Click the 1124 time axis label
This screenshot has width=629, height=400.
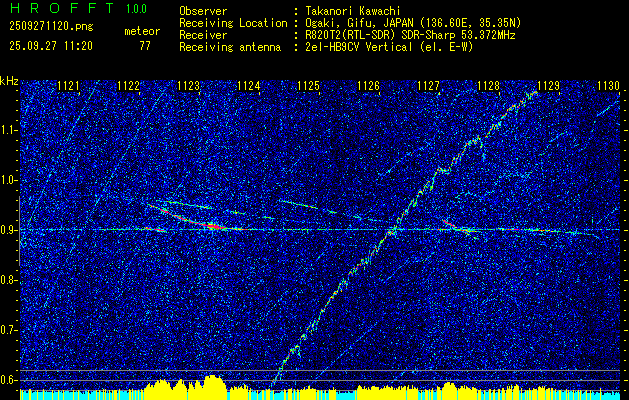(248, 86)
